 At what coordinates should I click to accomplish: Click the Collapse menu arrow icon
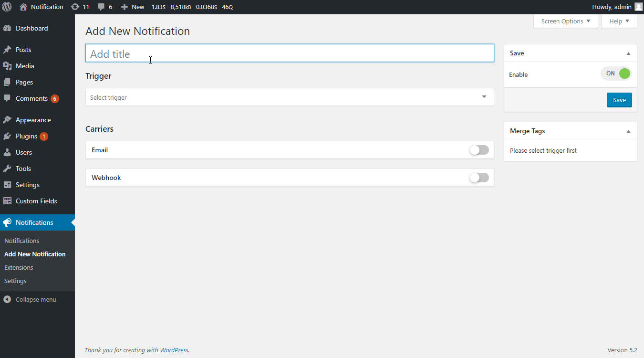[x=7, y=299]
